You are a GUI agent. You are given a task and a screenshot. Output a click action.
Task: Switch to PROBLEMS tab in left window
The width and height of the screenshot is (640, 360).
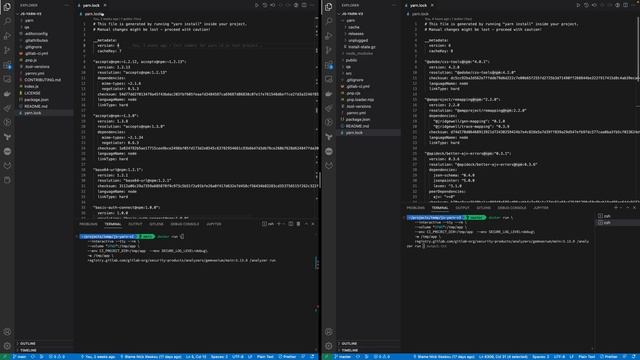(x=89, y=224)
